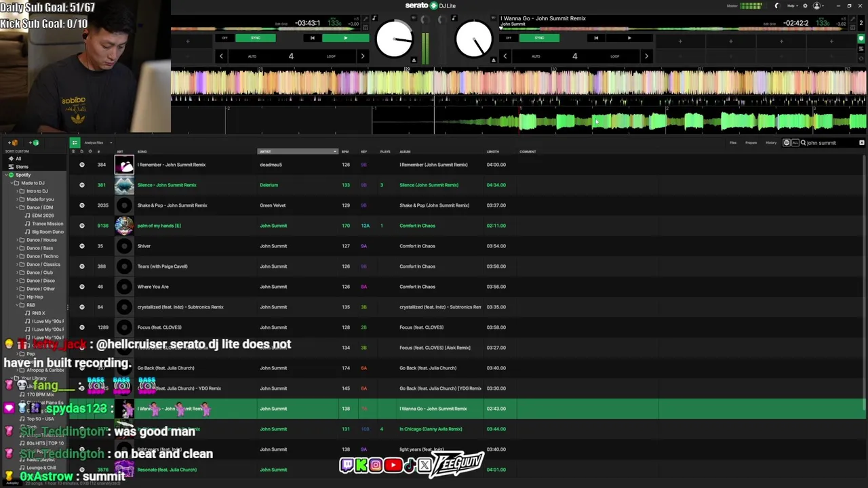Select track Shake & Pop - John Summit Remix

point(172,205)
